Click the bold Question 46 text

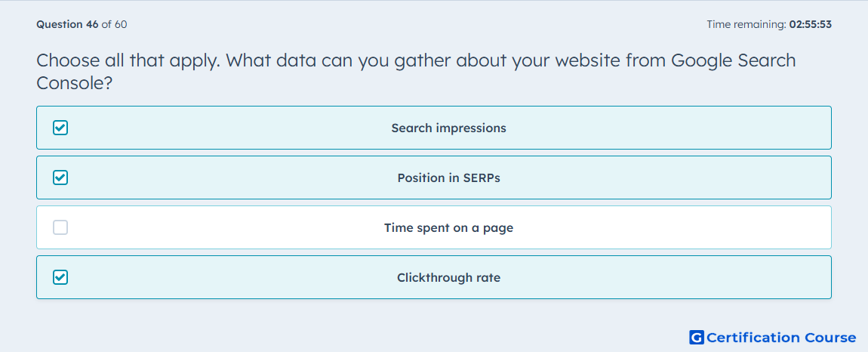[x=67, y=24]
